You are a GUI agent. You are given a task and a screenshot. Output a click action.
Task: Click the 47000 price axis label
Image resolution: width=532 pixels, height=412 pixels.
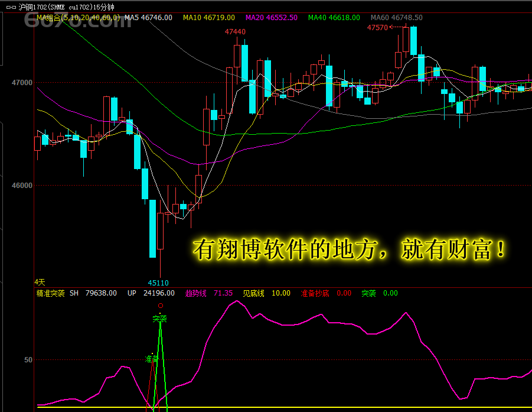[x=22, y=83]
